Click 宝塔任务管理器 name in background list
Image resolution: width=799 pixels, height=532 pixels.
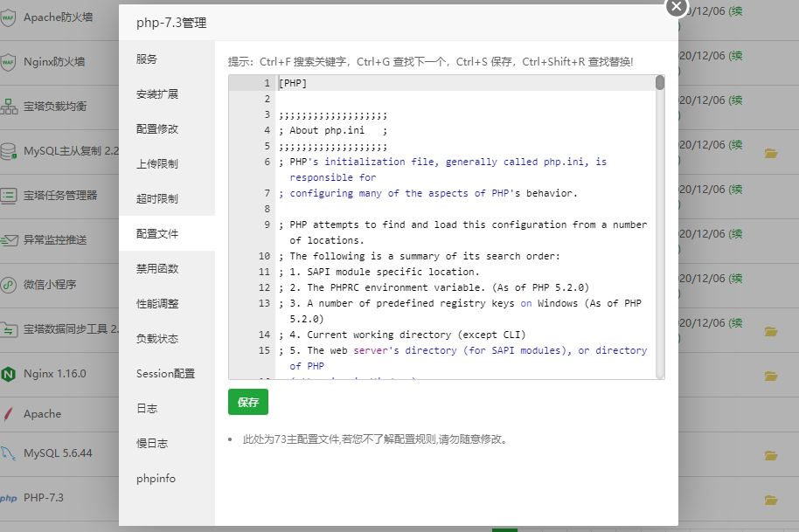[60, 196]
